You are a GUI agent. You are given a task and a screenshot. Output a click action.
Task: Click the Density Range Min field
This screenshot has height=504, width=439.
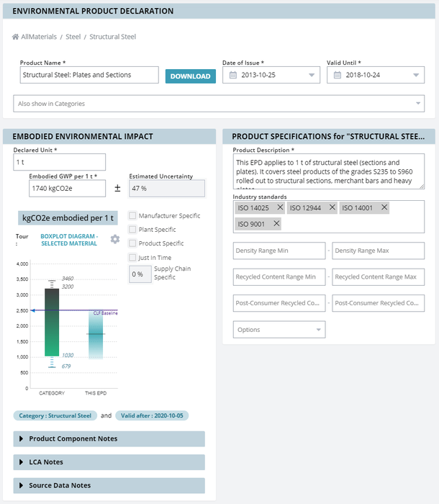pyautogui.click(x=279, y=251)
